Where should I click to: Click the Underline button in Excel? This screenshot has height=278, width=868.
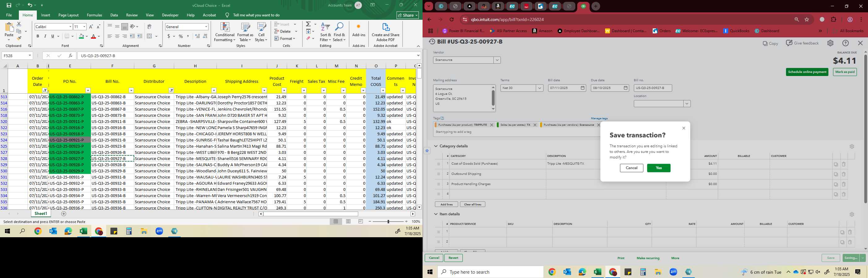53,36
